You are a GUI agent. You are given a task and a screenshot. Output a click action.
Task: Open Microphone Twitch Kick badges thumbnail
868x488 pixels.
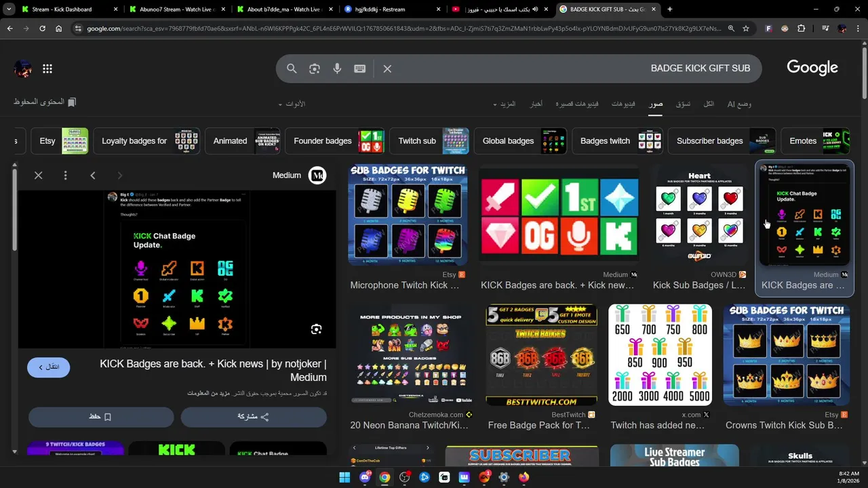408,214
